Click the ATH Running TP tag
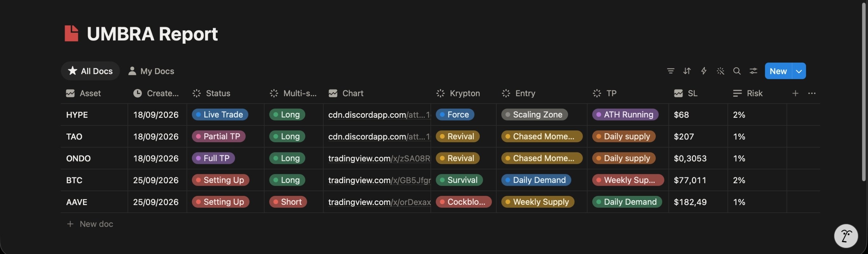Image resolution: width=868 pixels, height=254 pixels. [x=625, y=115]
